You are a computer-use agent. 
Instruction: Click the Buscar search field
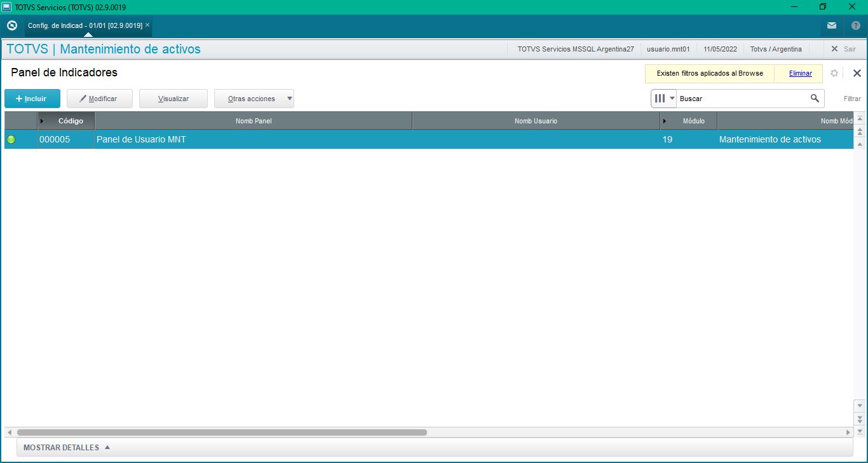[x=742, y=99]
